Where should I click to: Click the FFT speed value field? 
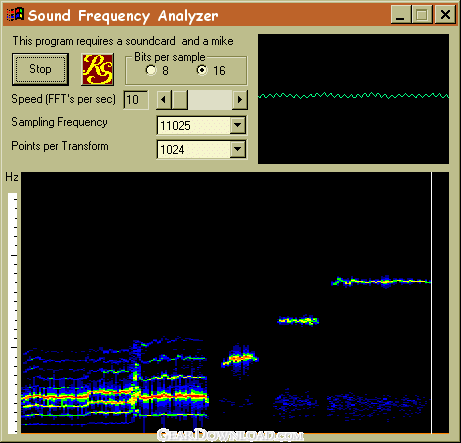(x=136, y=100)
